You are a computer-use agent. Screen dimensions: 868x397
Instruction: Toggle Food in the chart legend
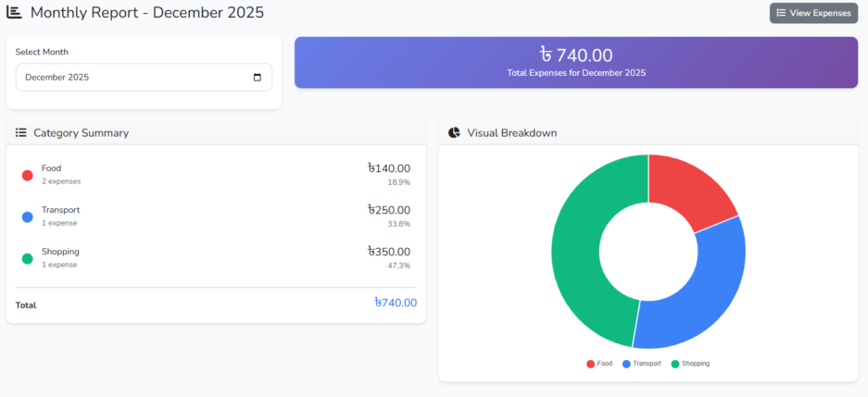599,364
